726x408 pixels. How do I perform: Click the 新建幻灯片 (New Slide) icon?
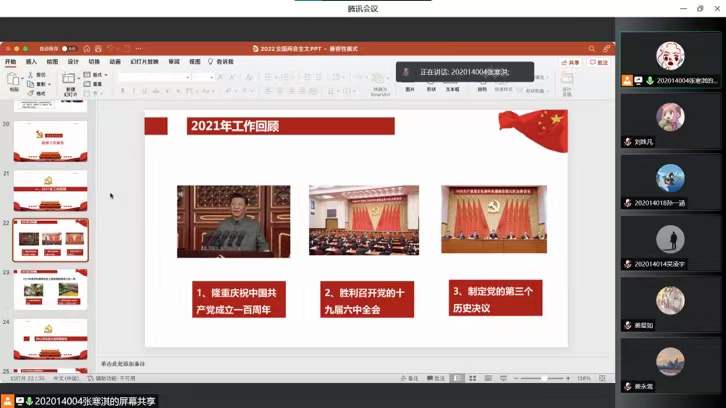(69, 78)
